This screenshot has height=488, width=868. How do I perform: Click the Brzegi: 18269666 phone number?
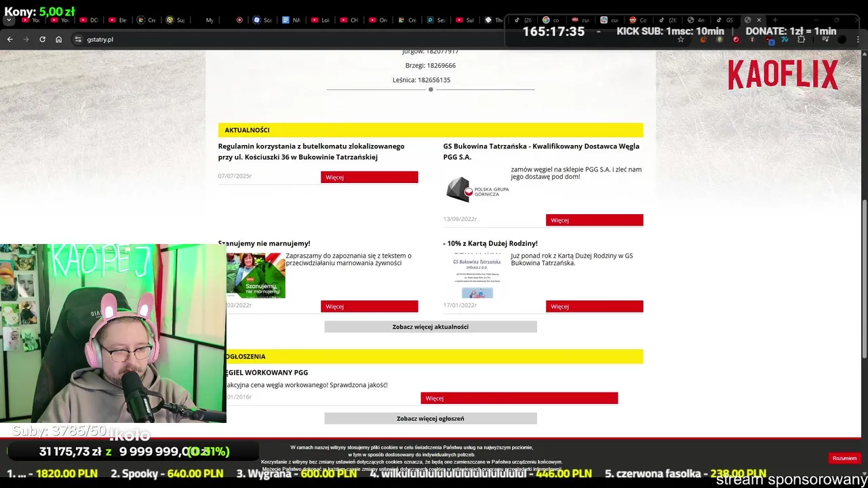(x=430, y=66)
